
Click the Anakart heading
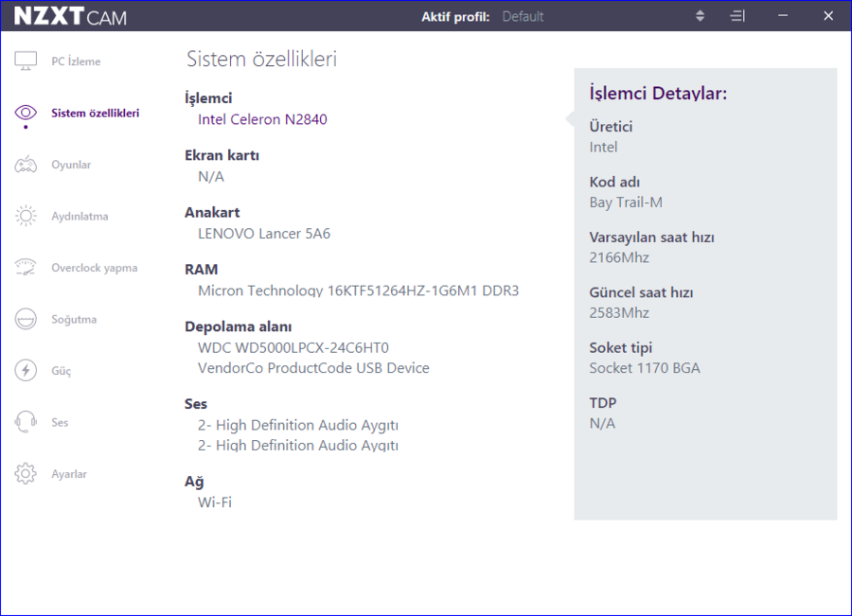pyautogui.click(x=212, y=212)
